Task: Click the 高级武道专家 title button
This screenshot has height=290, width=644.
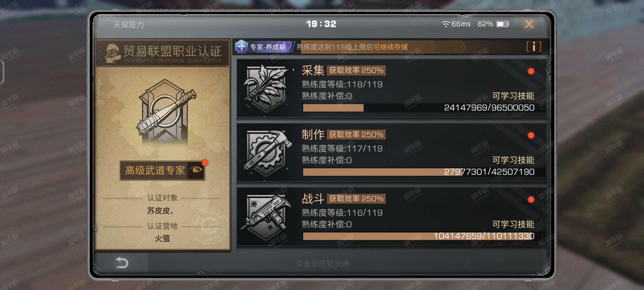Action: [155, 170]
